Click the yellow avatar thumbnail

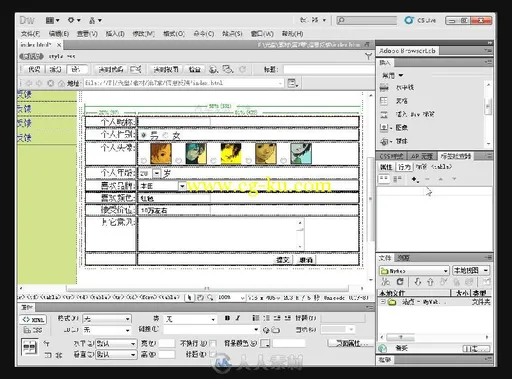pos(231,153)
